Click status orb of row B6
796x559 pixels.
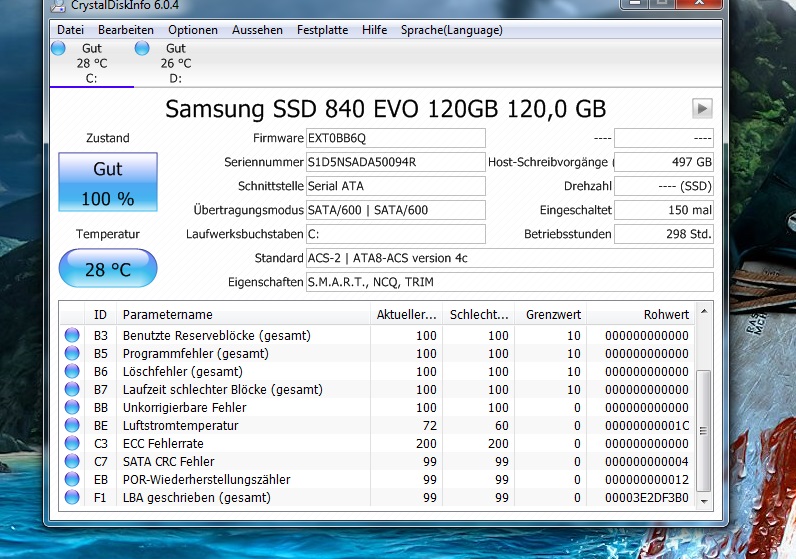tap(72, 371)
